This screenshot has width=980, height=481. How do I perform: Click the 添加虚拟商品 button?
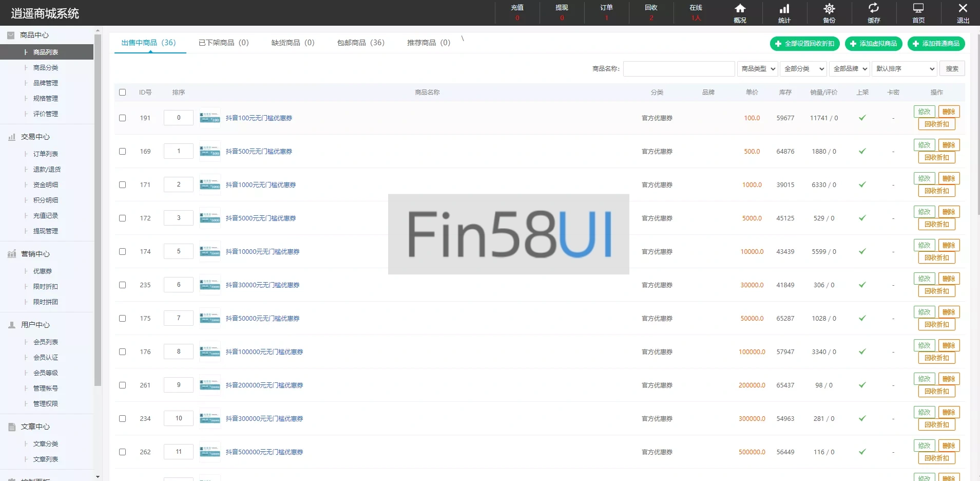[x=873, y=44]
